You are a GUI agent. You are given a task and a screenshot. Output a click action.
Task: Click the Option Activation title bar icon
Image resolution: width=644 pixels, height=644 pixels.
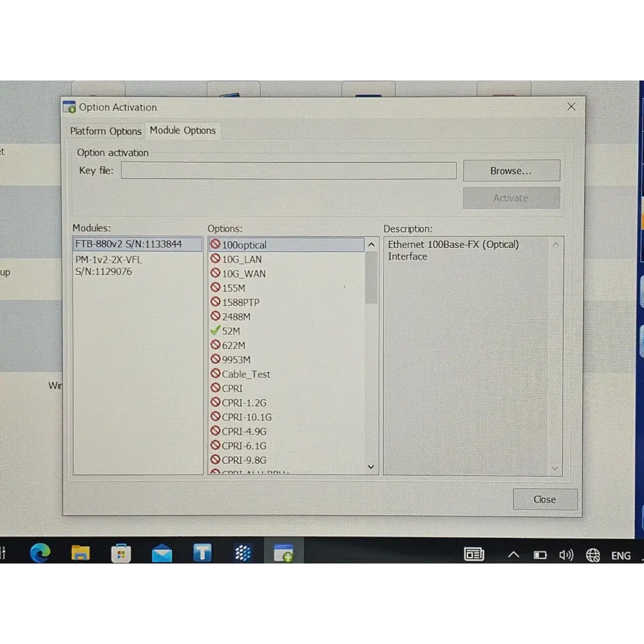tap(70, 107)
